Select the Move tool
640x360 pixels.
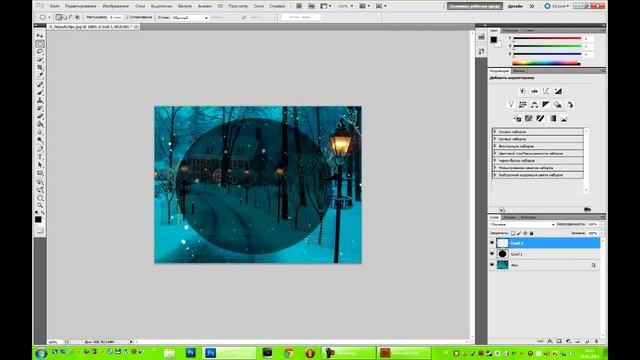pyautogui.click(x=40, y=36)
